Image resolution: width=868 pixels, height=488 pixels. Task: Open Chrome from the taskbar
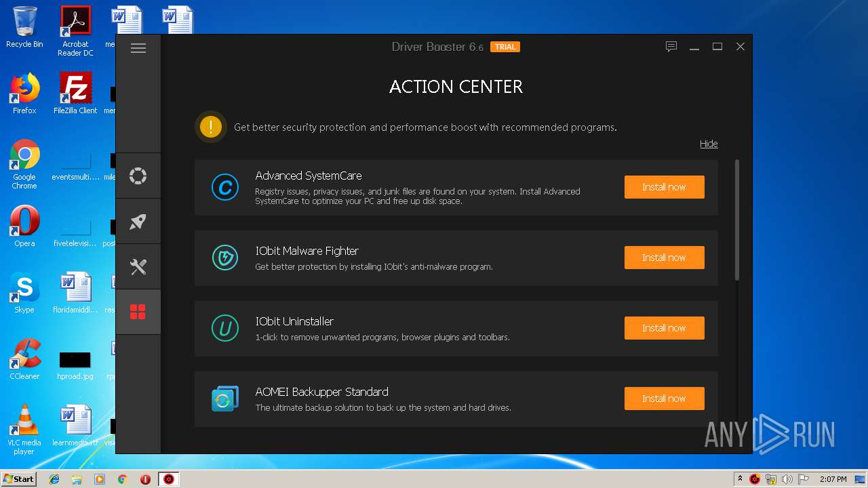123,479
